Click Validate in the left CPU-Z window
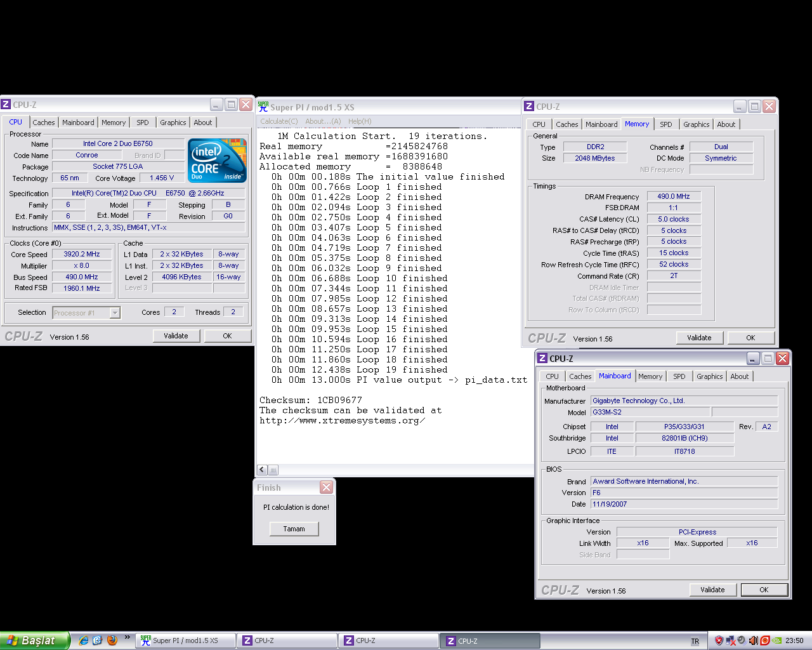Viewport: 812px width, 650px height. click(x=176, y=336)
